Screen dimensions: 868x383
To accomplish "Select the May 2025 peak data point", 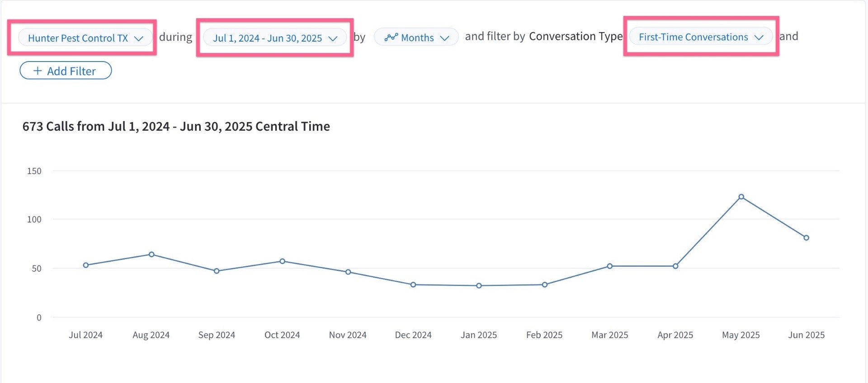I will [x=741, y=197].
